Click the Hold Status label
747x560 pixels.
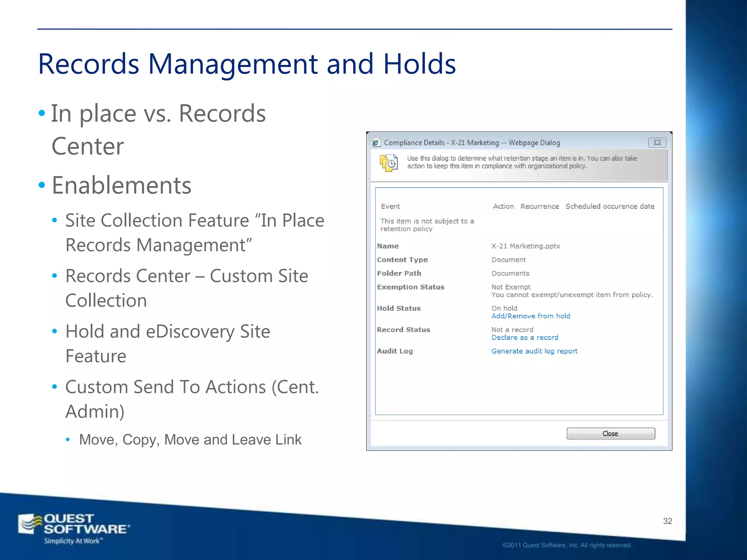pos(399,308)
